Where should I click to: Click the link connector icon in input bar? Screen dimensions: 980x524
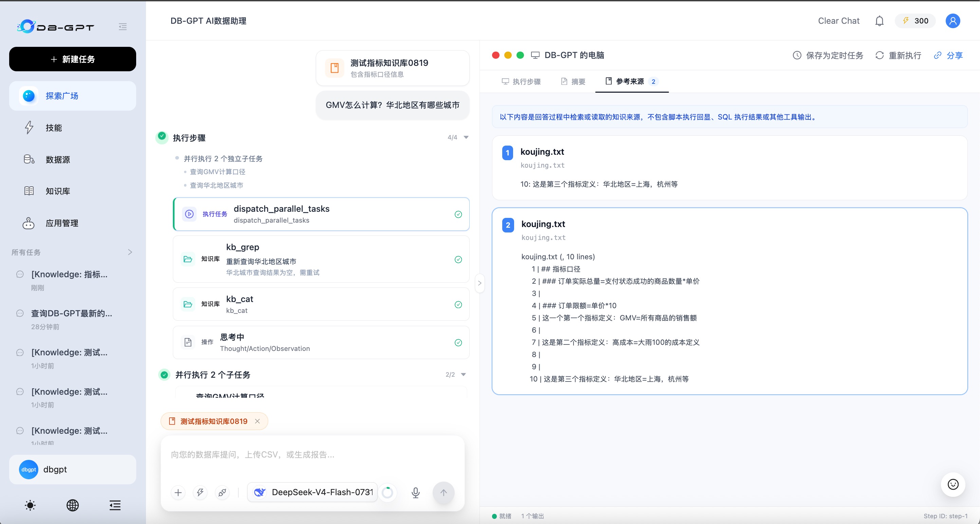click(222, 493)
